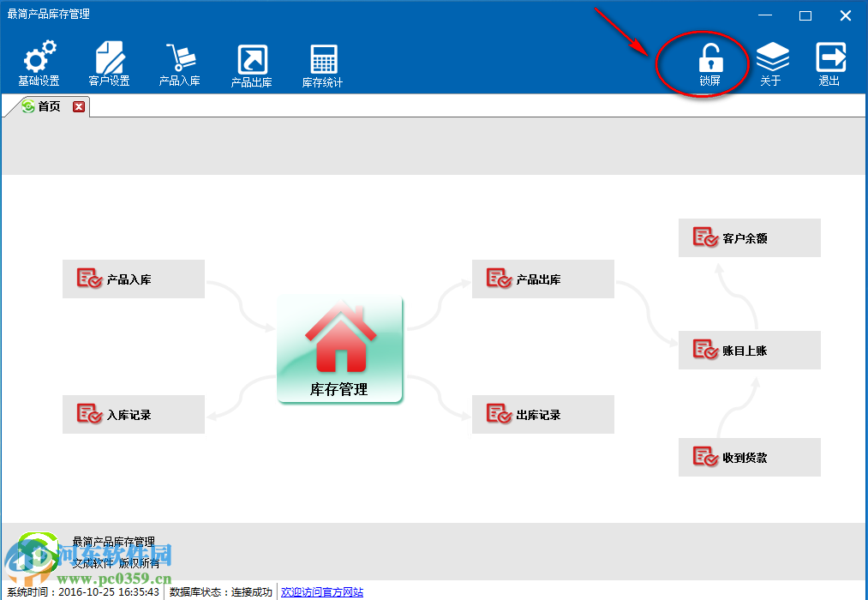868x600 pixels.
Task: Minimize the 最简产品库存管理 window
Action: coord(765,15)
